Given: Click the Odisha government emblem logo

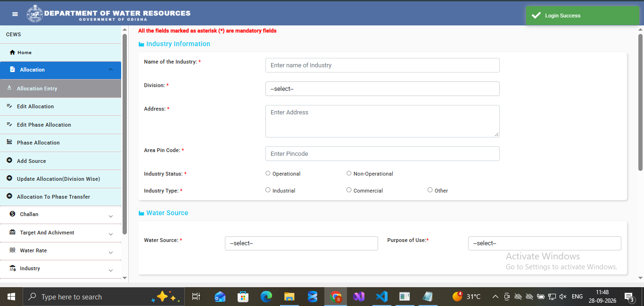Looking at the screenshot, I should pos(34,13).
